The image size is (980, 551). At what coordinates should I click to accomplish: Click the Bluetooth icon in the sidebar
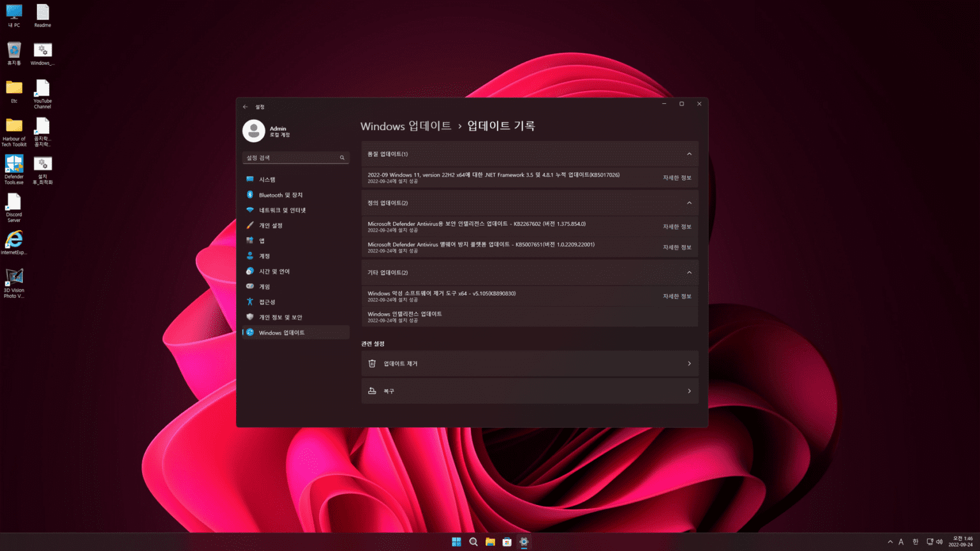coord(250,195)
